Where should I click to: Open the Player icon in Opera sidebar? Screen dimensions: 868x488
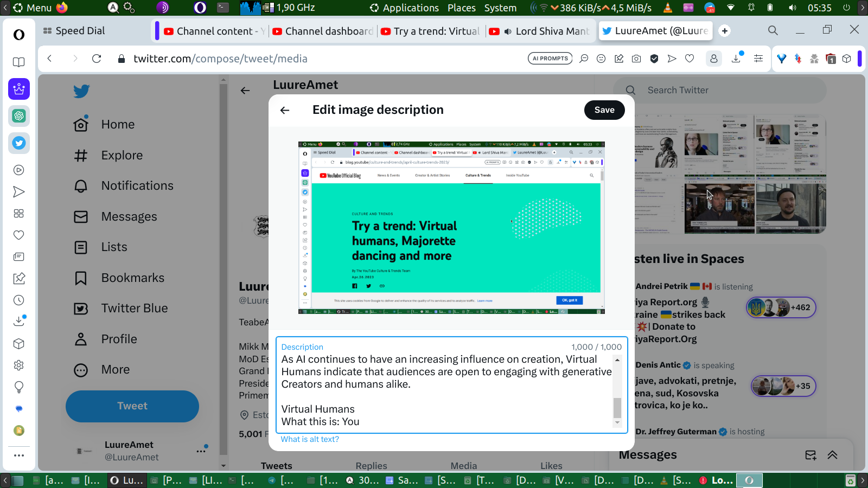point(19,170)
